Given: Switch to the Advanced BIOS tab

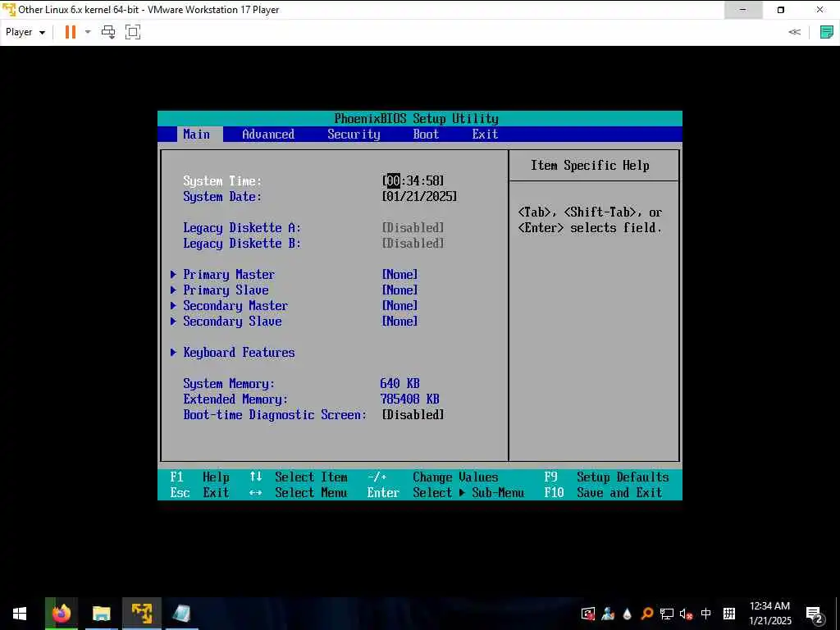Looking at the screenshot, I should 268,134.
